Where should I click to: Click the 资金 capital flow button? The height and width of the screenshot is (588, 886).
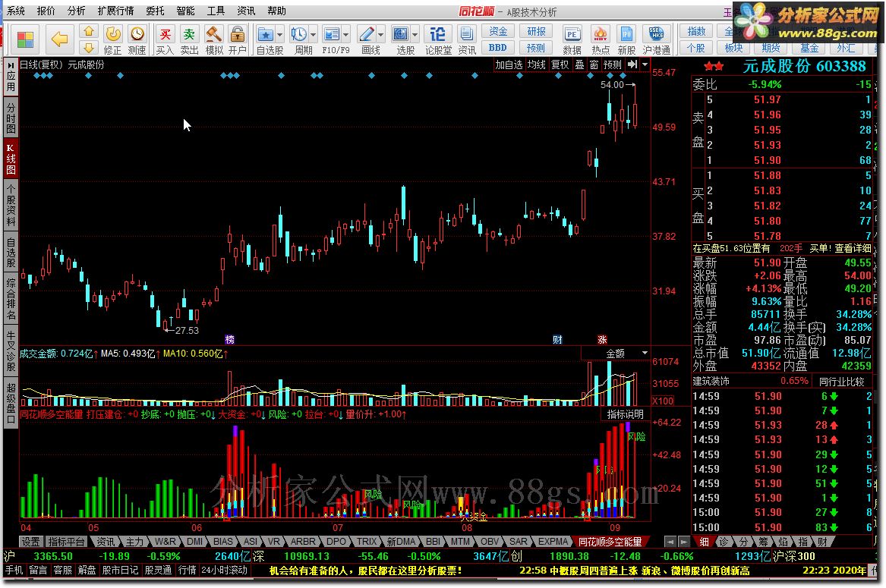coord(498,31)
